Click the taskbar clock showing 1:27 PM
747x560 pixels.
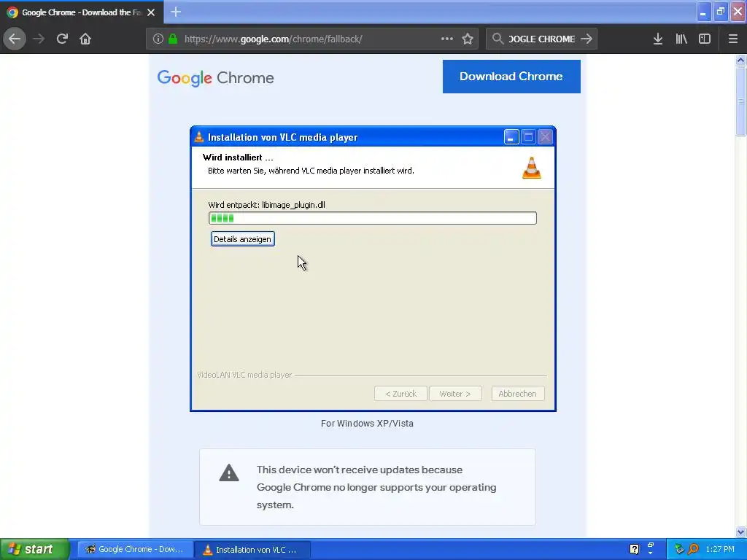click(720, 549)
